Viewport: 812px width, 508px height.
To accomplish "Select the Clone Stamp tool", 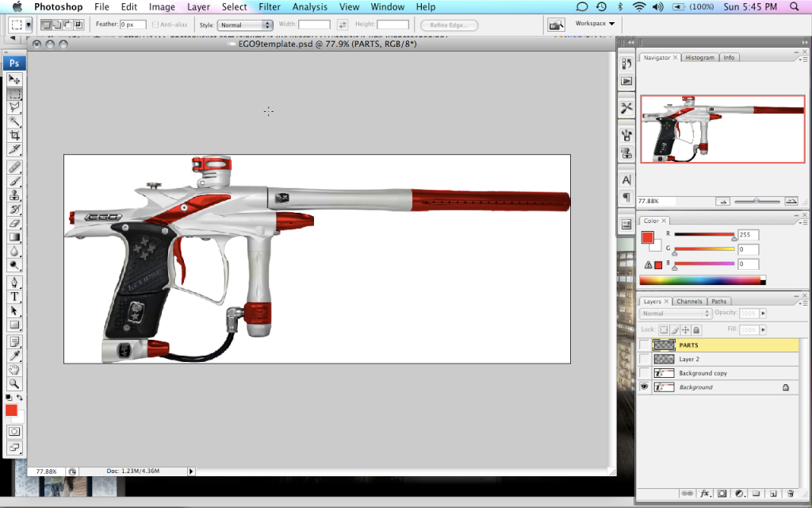I will pyautogui.click(x=14, y=195).
